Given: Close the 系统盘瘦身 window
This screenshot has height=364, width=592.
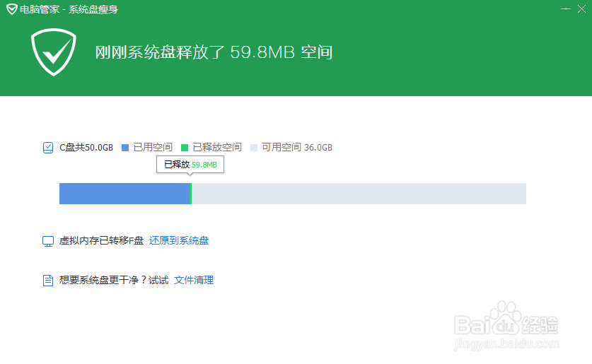Looking at the screenshot, I should [582, 8].
